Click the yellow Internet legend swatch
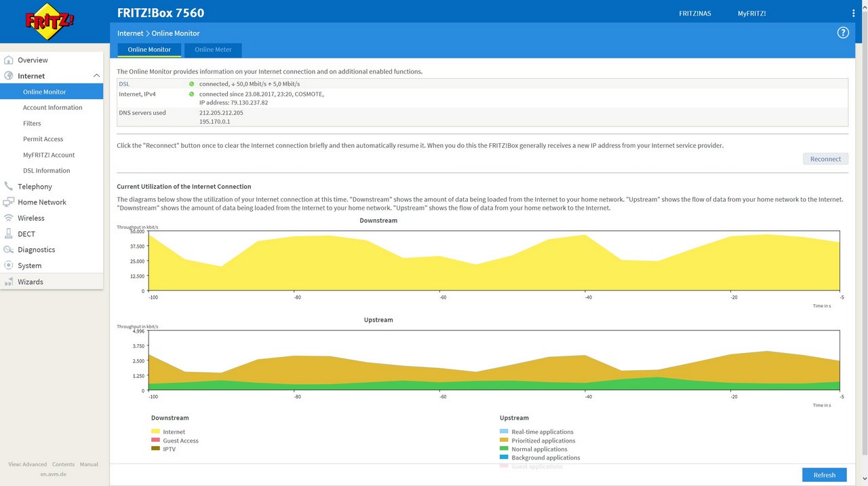Screen dimensions: 868x486 tap(155, 432)
